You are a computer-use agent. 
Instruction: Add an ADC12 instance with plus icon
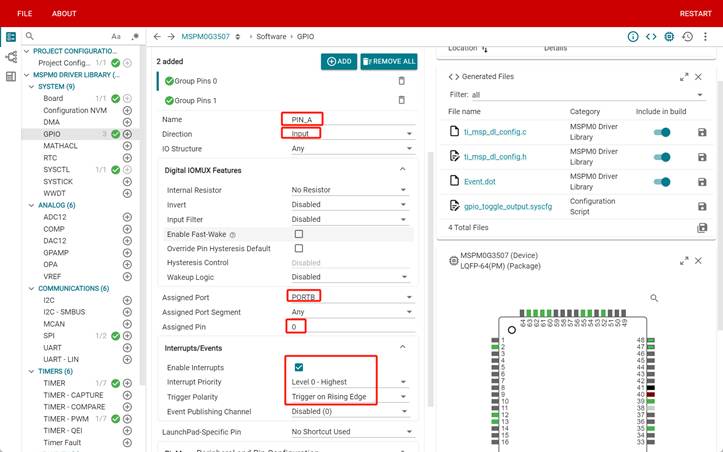pyautogui.click(x=127, y=216)
